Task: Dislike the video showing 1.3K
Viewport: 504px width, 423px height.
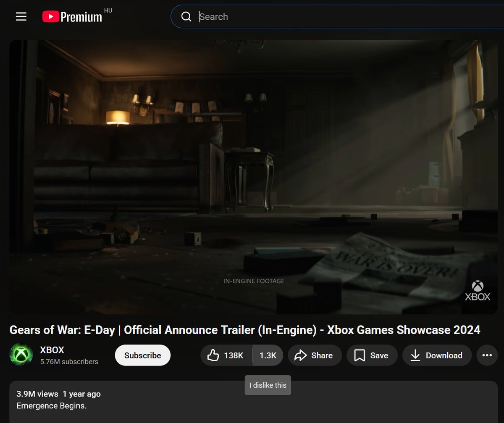Action: [268, 355]
